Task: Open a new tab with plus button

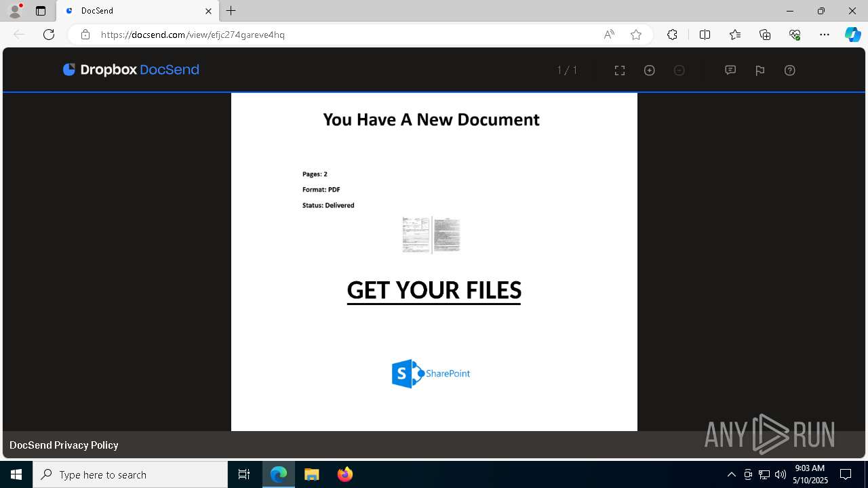Action: click(x=231, y=11)
